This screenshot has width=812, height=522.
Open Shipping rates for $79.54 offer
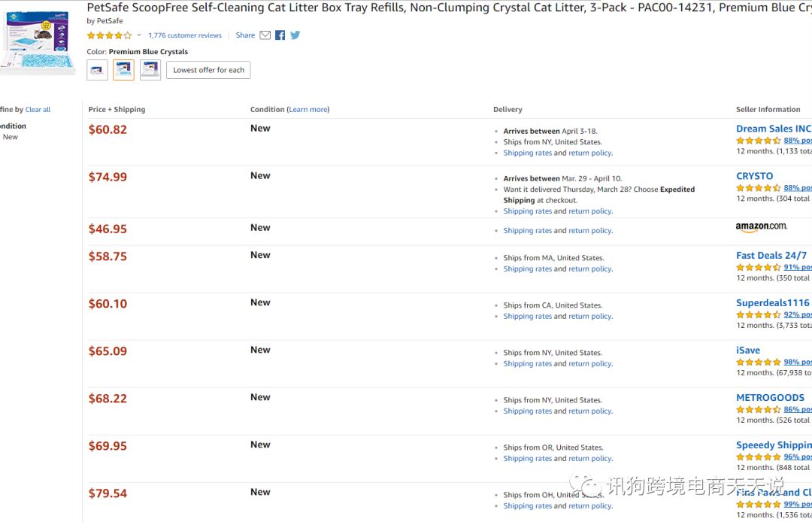click(528, 506)
